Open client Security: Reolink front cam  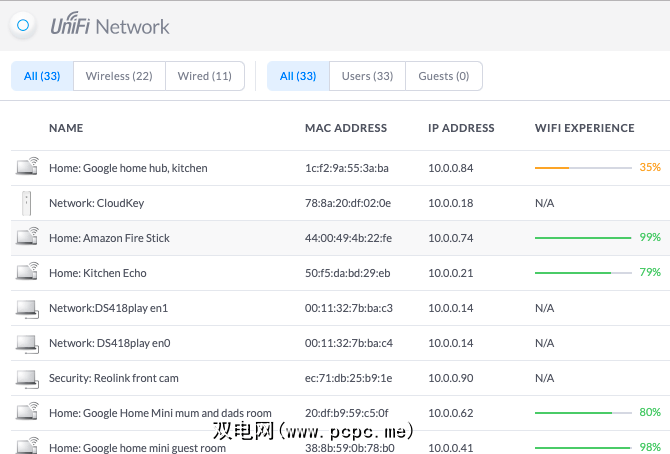[x=114, y=378]
